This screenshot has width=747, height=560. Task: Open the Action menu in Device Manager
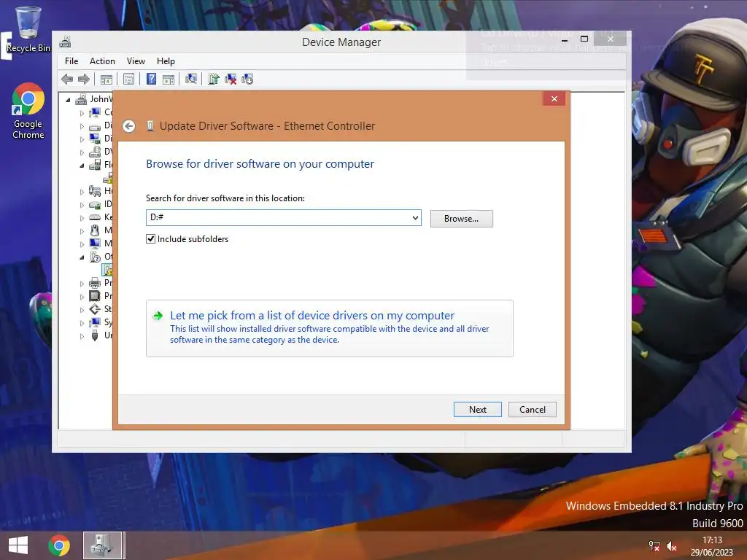[102, 61]
